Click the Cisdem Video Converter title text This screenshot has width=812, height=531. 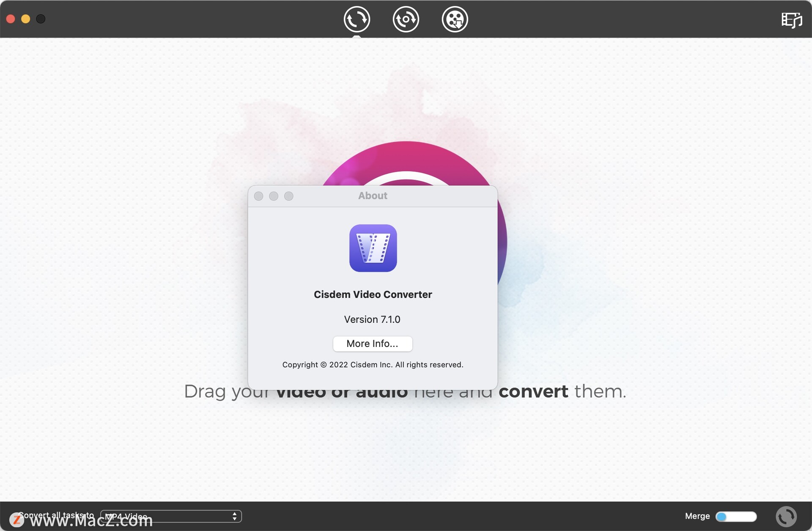[373, 294]
